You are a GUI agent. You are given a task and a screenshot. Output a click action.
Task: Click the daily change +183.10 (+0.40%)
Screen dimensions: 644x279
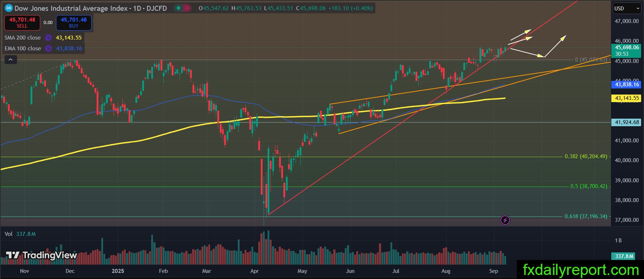click(x=350, y=8)
